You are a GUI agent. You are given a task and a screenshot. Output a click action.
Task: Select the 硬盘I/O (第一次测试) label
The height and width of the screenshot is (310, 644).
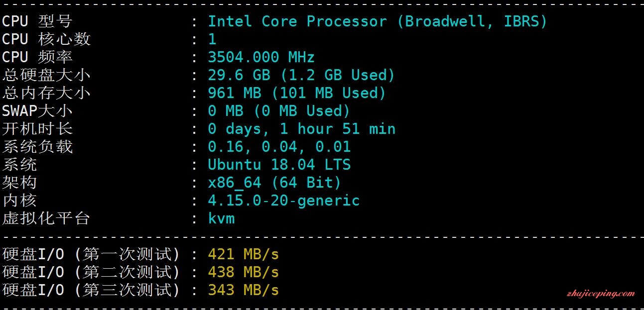[x=91, y=254]
